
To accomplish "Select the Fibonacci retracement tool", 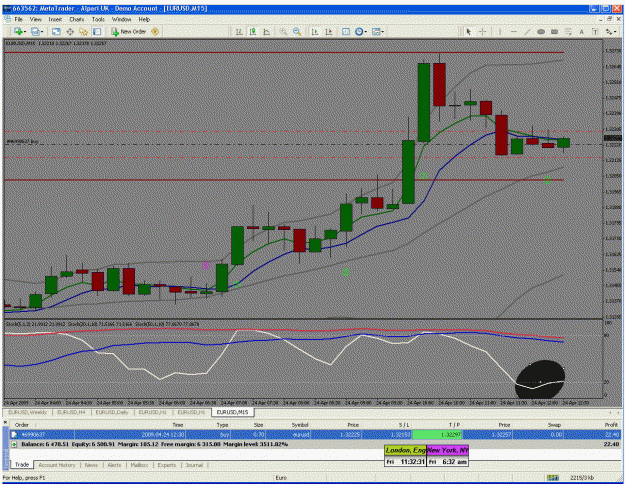I will 568,31.
